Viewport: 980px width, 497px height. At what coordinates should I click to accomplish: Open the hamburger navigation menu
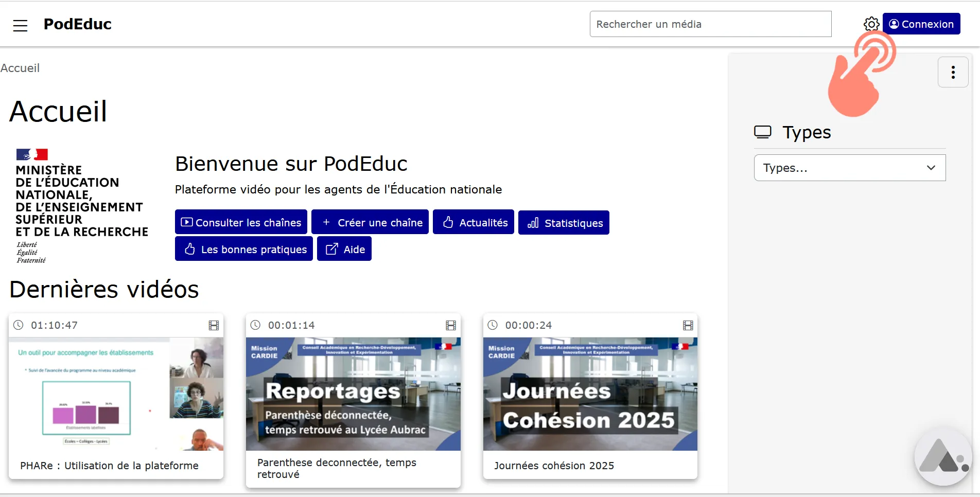(20, 25)
